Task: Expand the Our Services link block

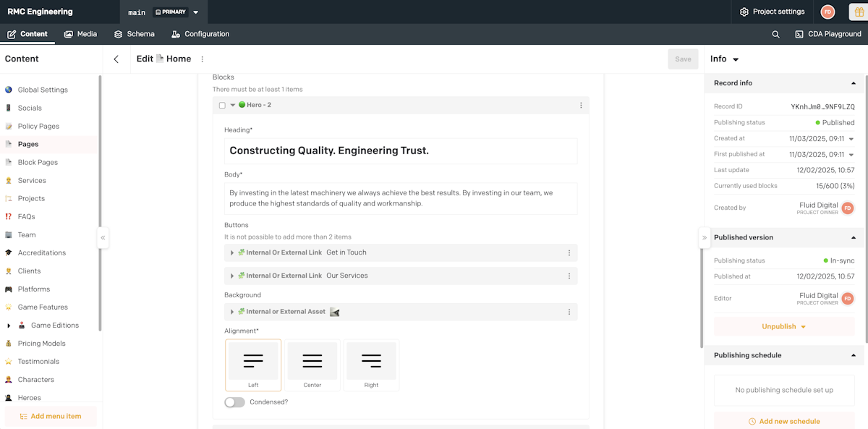Action: (232, 276)
